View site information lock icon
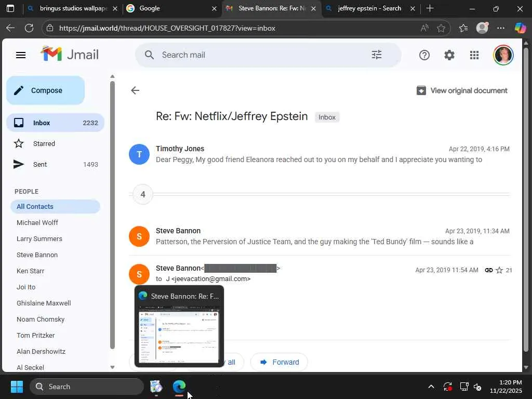This screenshot has width=532, height=399. click(x=50, y=28)
